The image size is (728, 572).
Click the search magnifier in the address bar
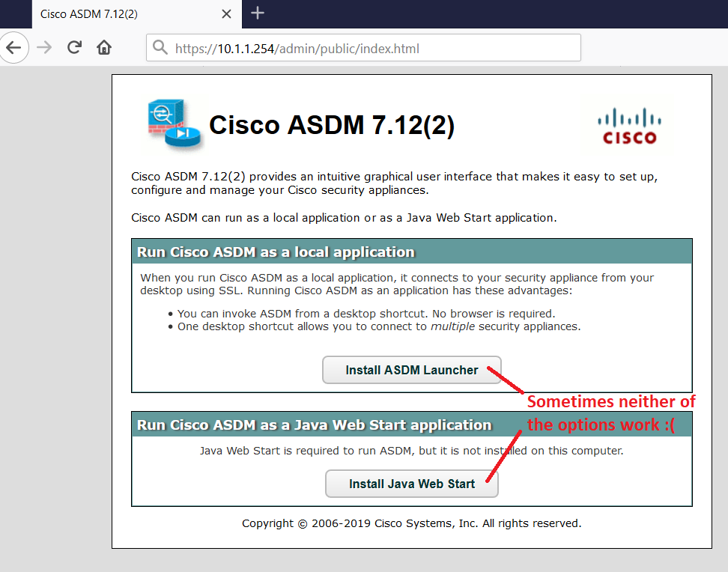click(160, 47)
